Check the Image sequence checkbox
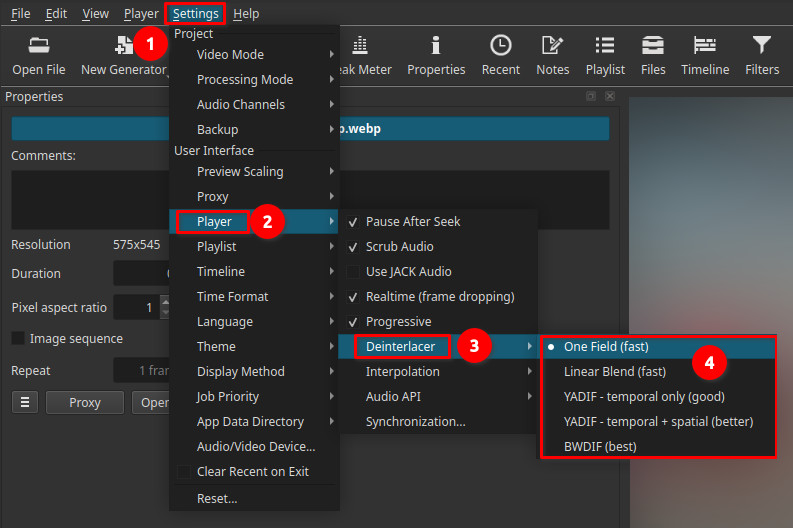The width and height of the screenshot is (793, 528). (19, 339)
